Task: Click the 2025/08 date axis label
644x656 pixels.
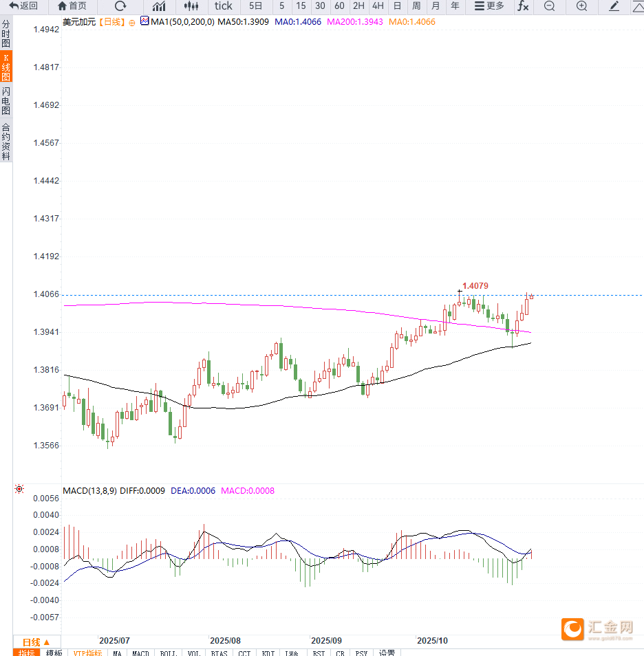Action: coord(225,640)
